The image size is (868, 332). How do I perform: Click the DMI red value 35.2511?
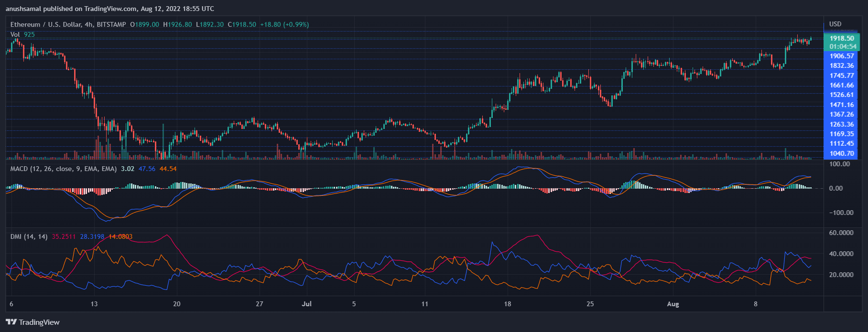pos(64,236)
